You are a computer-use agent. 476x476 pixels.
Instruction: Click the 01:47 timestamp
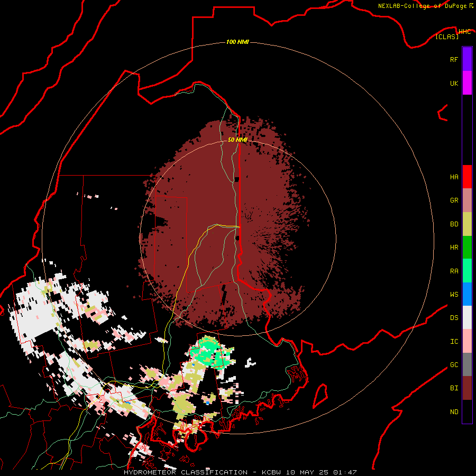pyautogui.click(x=345, y=472)
